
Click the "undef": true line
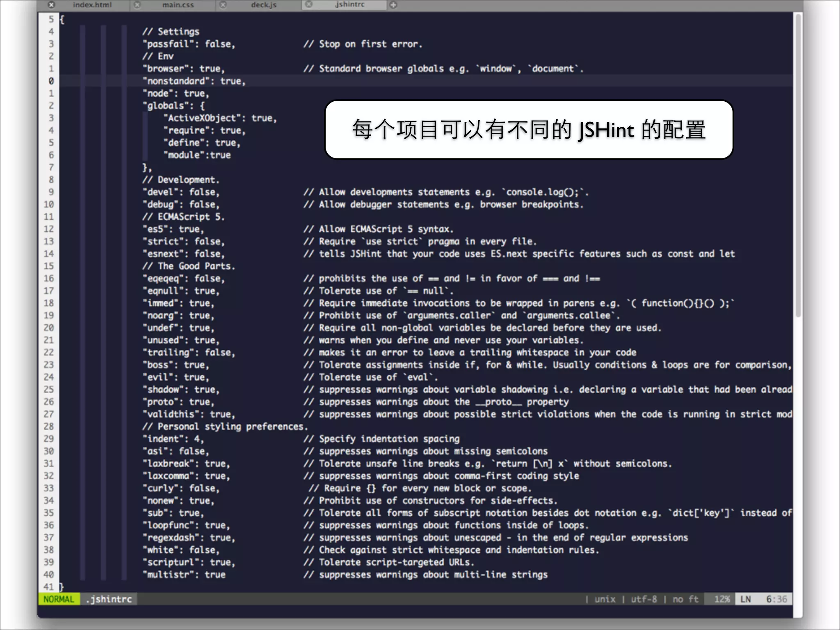click(178, 328)
